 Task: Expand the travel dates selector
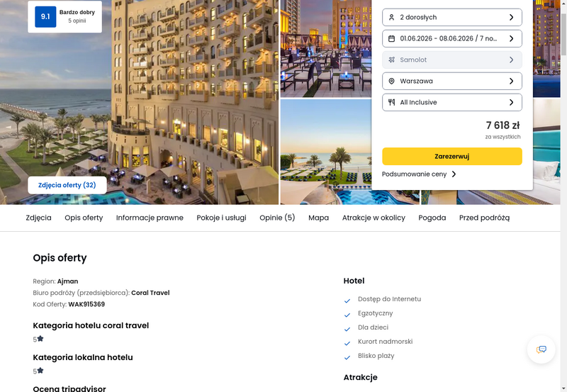[452, 39]
